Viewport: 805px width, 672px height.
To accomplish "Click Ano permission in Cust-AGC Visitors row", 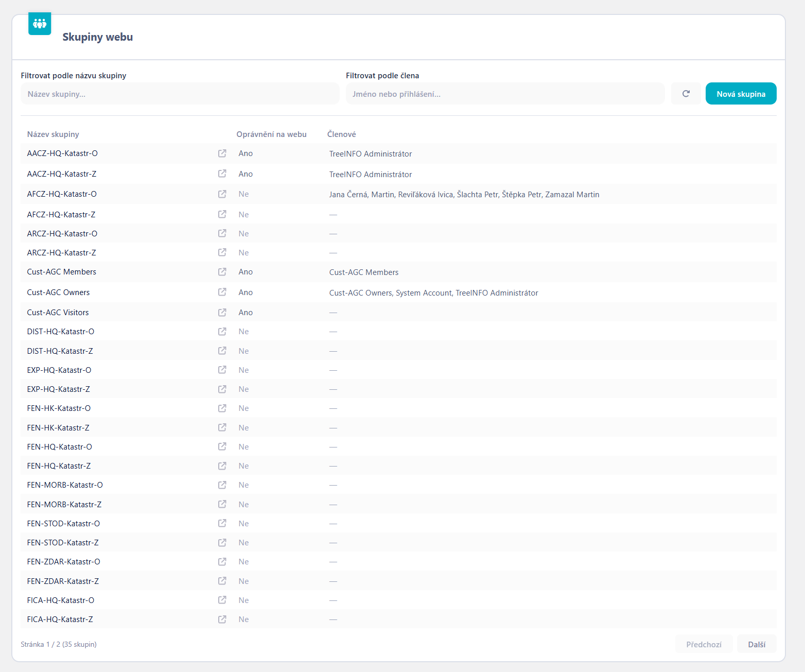I will (246, 313).
